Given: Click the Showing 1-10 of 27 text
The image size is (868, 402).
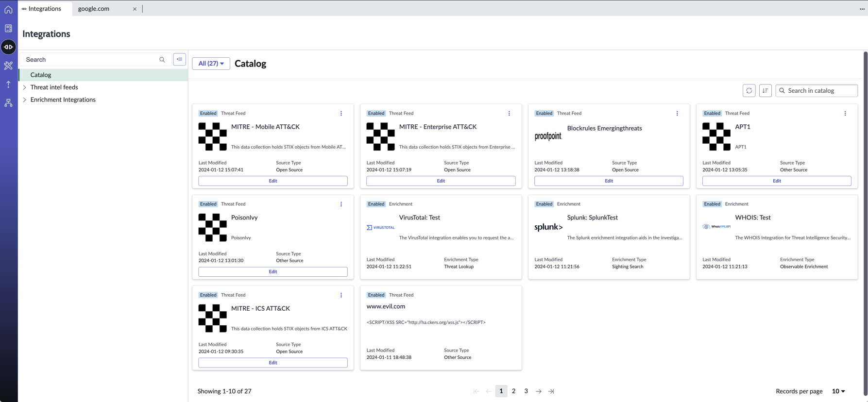Looking at the screenshot, I should pos(224,391).
